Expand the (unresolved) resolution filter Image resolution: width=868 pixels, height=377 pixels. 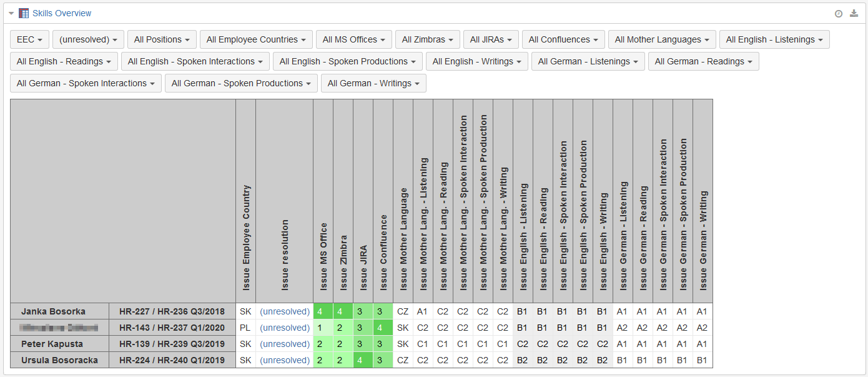pyautogui.click(x=88, y=39)
